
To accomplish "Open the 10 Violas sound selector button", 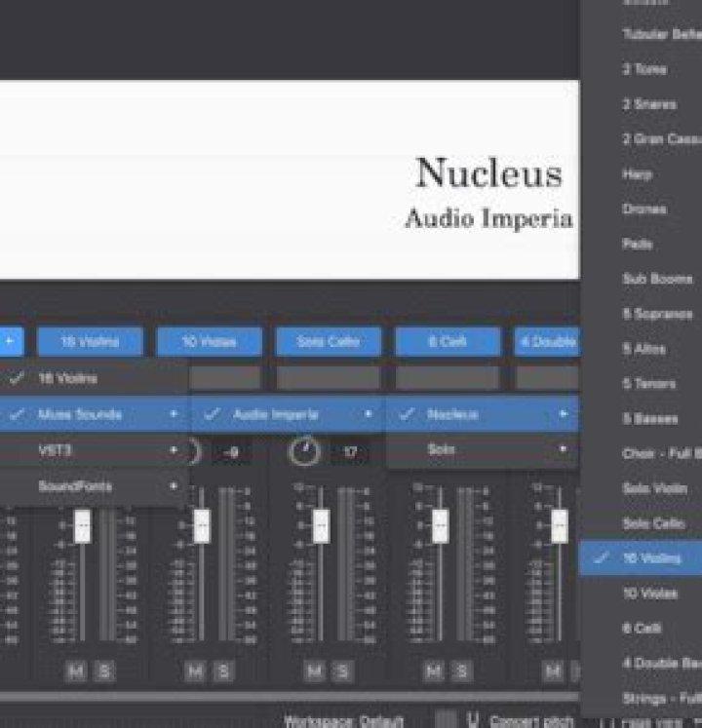I will (210, 341).
